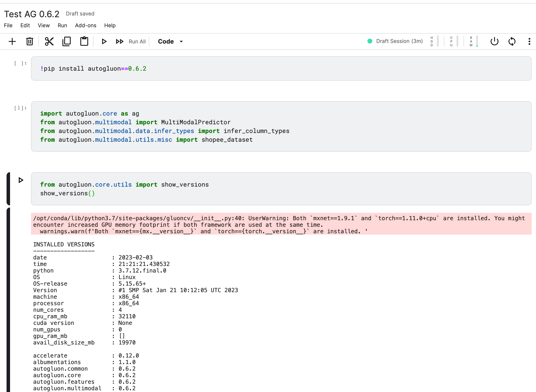536x392 pixels.
Task: Restart the kernel with the circular arrows icon
Action: click(512, 41)
